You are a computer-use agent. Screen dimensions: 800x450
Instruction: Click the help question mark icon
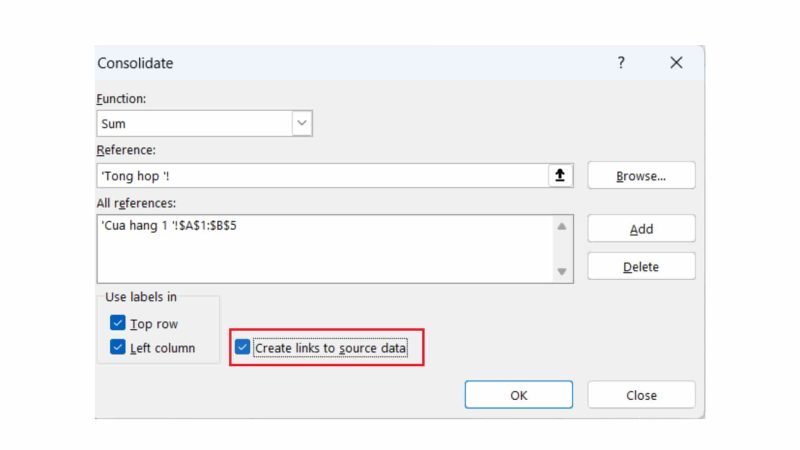(621, 63)
